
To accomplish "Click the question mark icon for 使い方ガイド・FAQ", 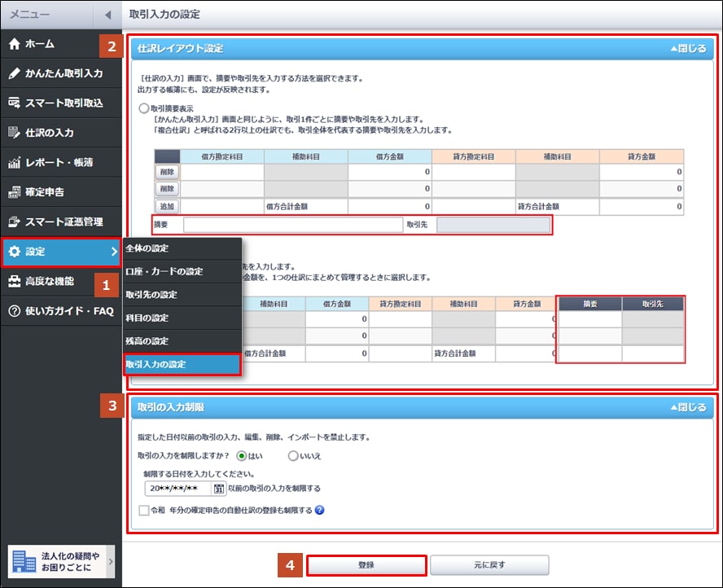I will [15, 311].
